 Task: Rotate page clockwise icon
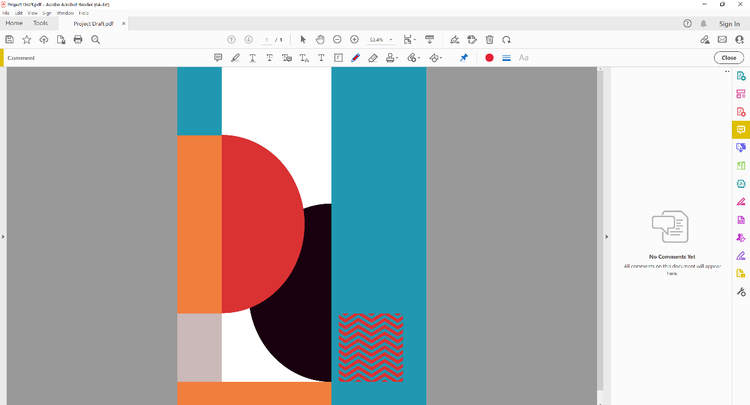tap(507, 40)
